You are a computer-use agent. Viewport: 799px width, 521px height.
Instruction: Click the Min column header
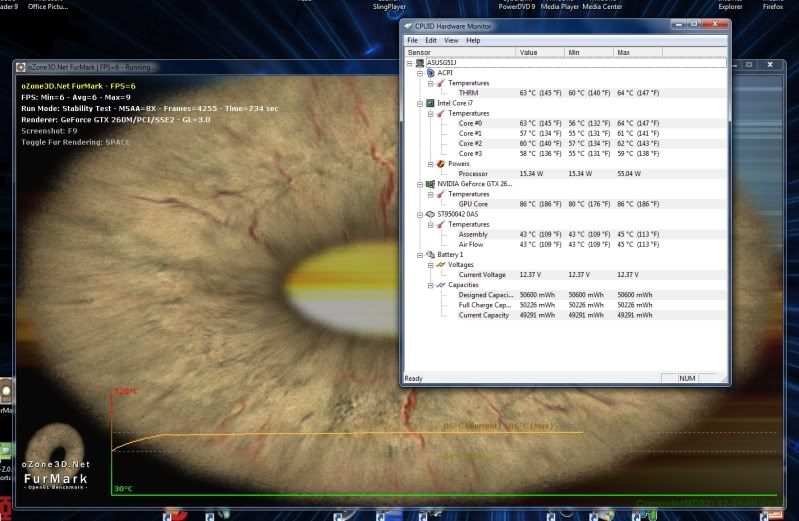coord(589,52)
